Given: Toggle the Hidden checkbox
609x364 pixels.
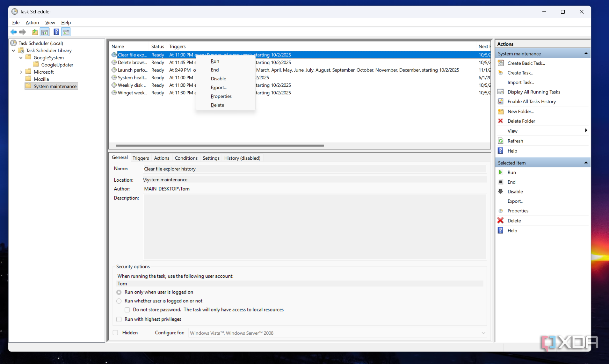Looking at the screenshot, I should click(115, 332).
